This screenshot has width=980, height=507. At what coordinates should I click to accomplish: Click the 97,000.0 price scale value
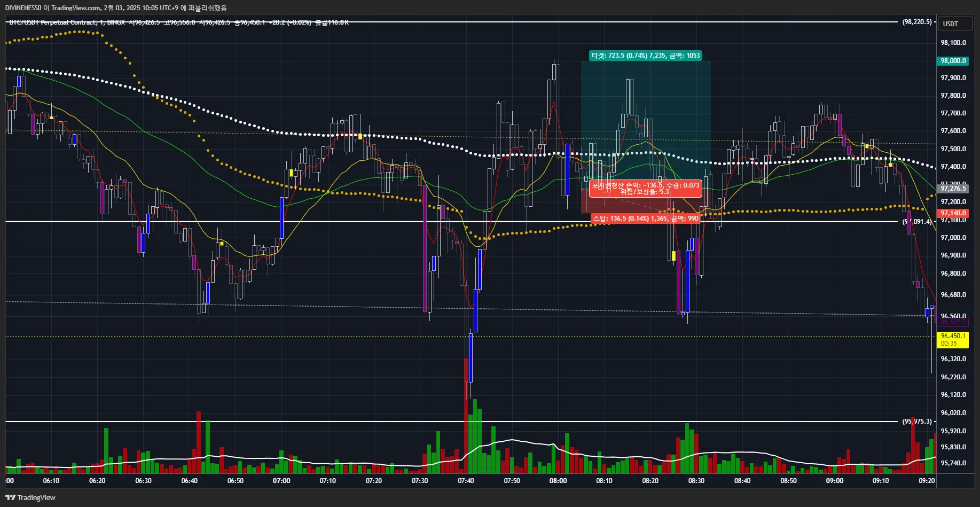(953, 238)
